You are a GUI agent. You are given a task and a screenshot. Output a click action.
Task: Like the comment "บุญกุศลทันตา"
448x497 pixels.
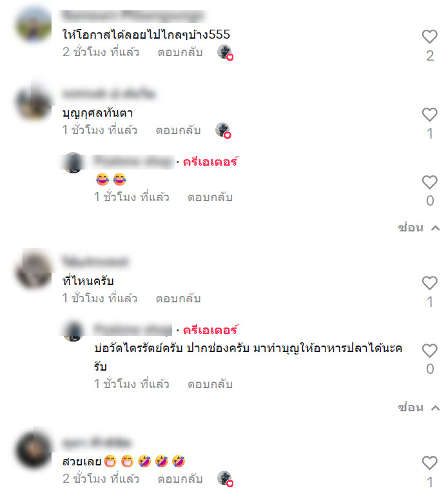click(429, 115)
